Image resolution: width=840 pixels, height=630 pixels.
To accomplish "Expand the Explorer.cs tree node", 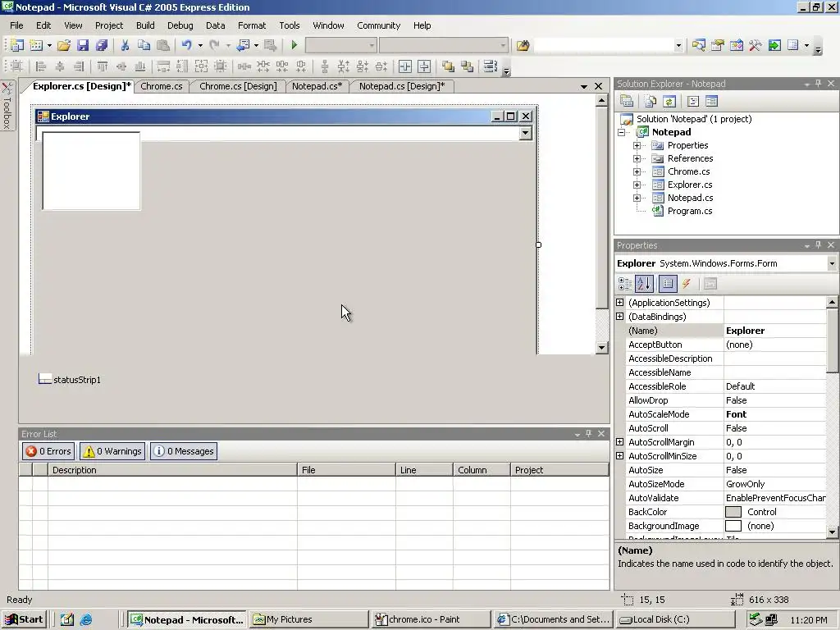I will pyautogui.click(x=637, y=185).
